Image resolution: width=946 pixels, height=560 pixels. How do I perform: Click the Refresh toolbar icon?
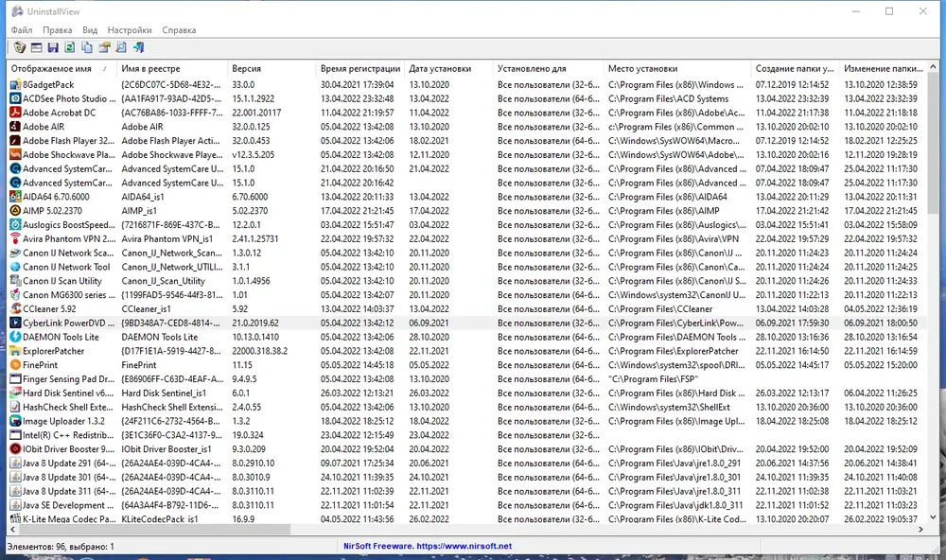pyautogui.click(x=70, y=47)
